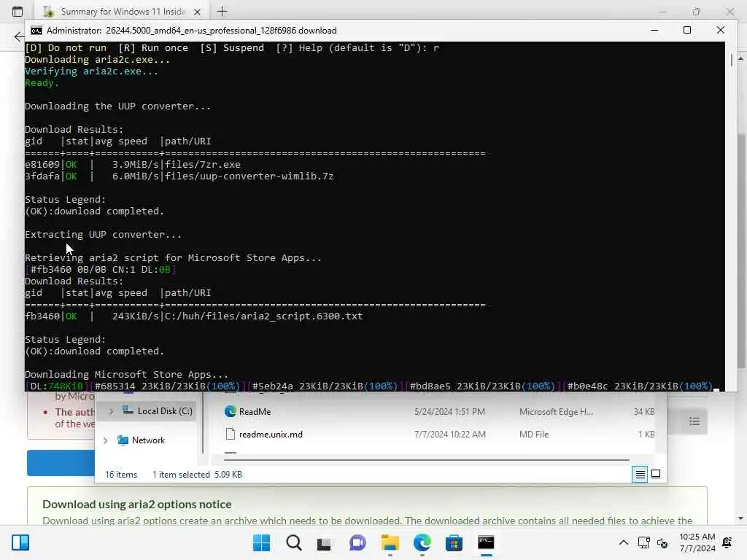Click 'Downloading Microsoft Store Apps...' line
Viewport: 747px width, 560px height.
(126, 374)
